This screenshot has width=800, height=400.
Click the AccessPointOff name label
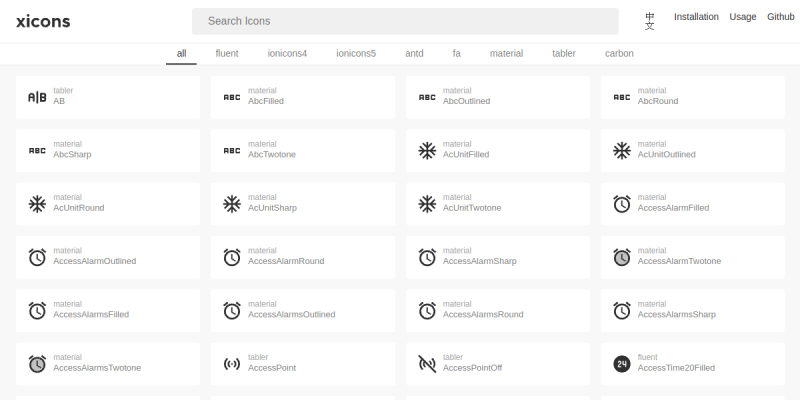click(x=472, y=368)
